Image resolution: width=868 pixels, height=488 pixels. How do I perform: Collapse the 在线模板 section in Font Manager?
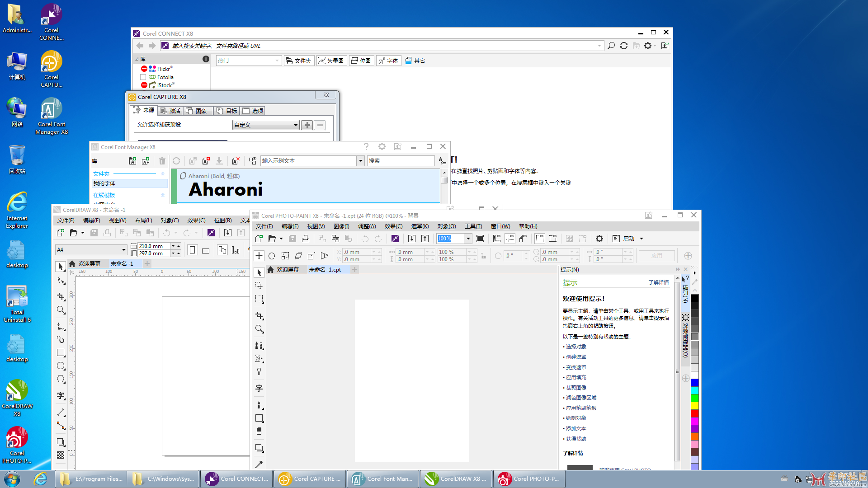click(163, 195)
